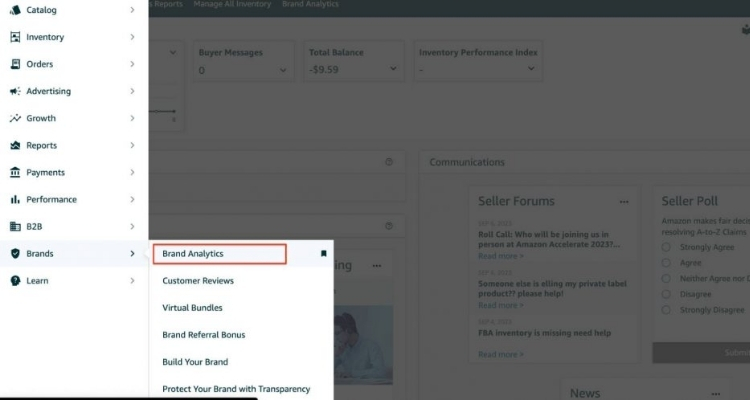Click the Payments bank icon

point(15,172)
